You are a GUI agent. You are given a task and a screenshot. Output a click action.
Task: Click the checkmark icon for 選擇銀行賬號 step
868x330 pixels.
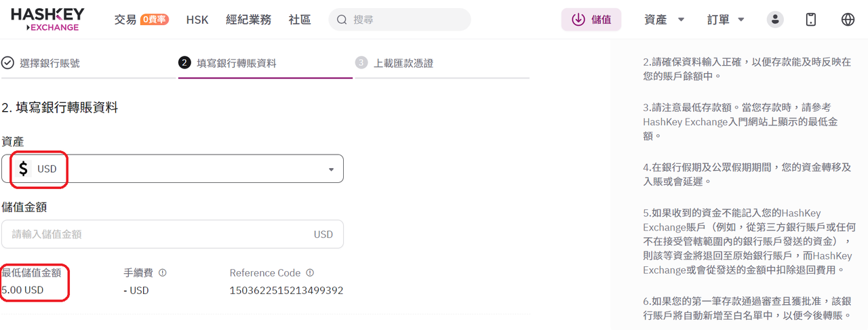tap(7, 63)
